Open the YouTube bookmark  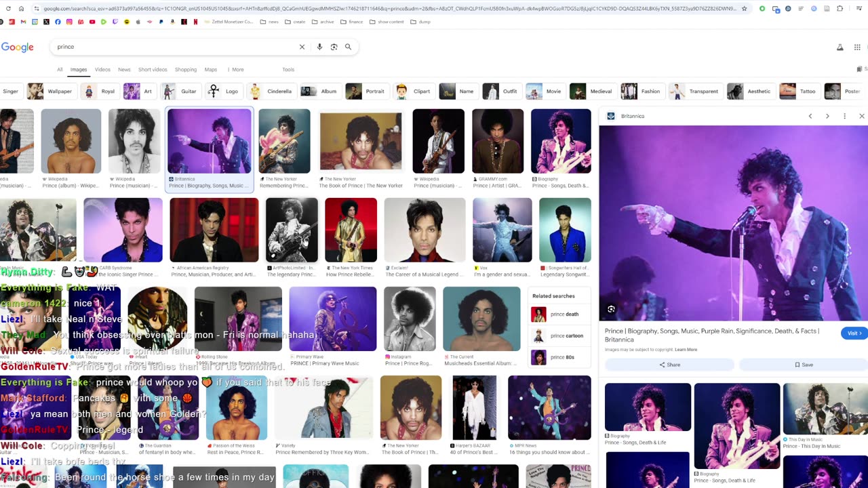pyautogui.click(x=92, y=22)
